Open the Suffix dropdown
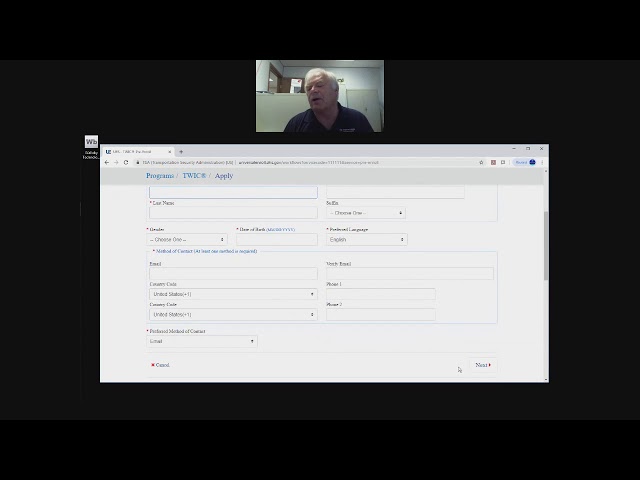This screenshot has width=640, height=480. pos(366,213)
